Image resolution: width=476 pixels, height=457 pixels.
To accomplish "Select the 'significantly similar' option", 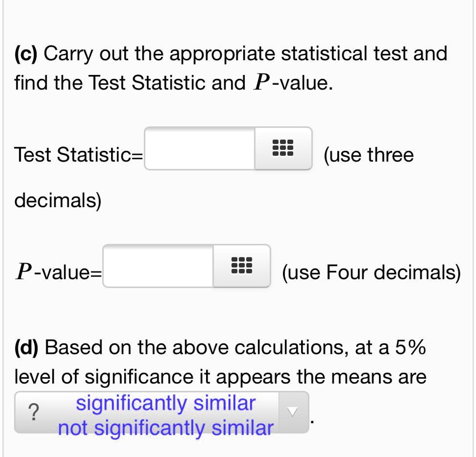I will (x=165, y=402).
